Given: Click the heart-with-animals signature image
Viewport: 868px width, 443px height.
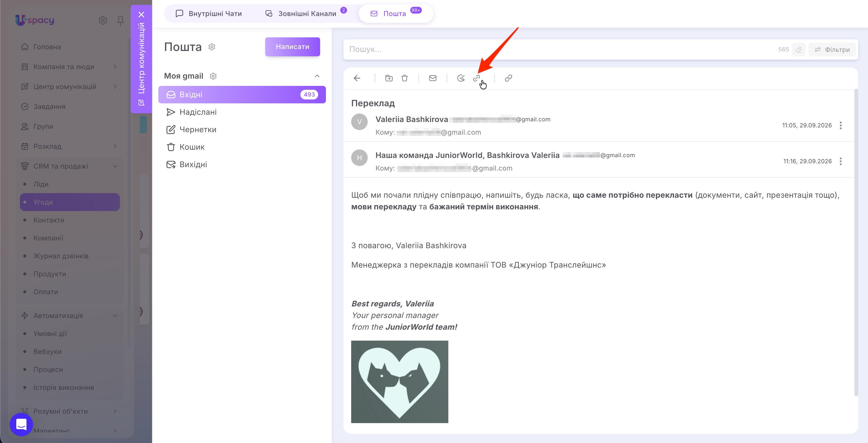Looking at the screenshot, I should 400,382.
